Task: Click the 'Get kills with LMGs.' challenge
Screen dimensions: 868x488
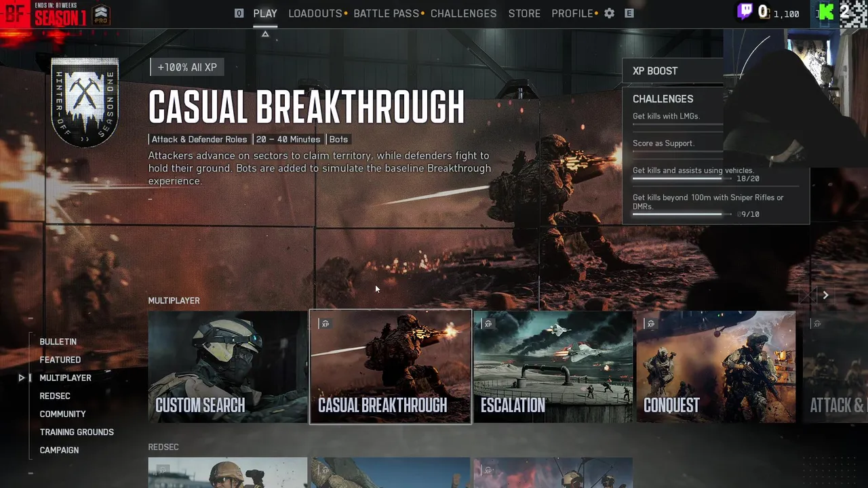Action: coord(666,116)
